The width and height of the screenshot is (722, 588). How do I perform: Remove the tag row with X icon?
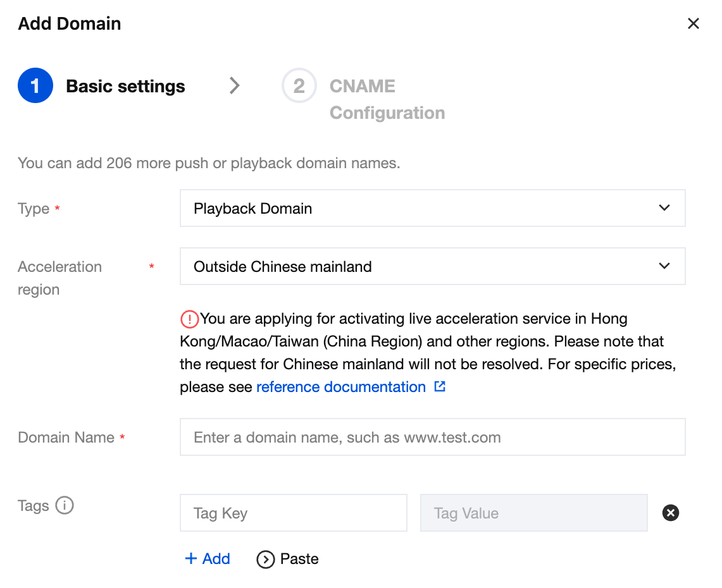[x=670, y=513]
